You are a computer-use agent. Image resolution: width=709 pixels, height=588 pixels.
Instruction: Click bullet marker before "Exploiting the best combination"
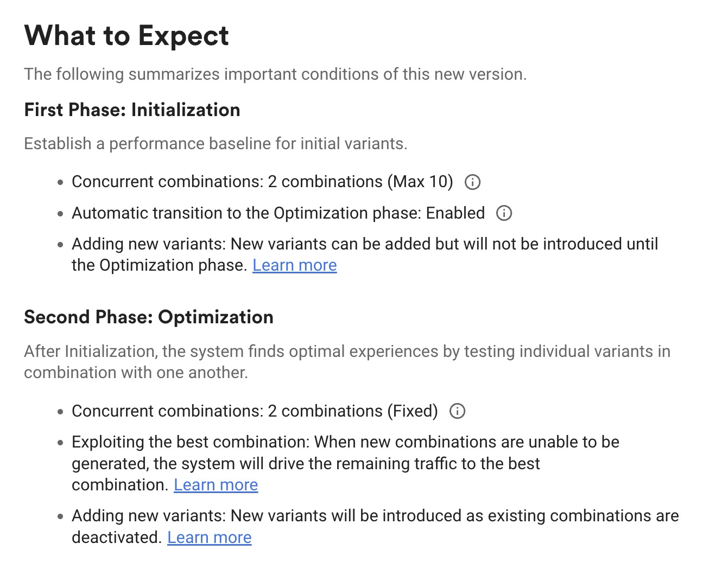[x=61, y=443]
